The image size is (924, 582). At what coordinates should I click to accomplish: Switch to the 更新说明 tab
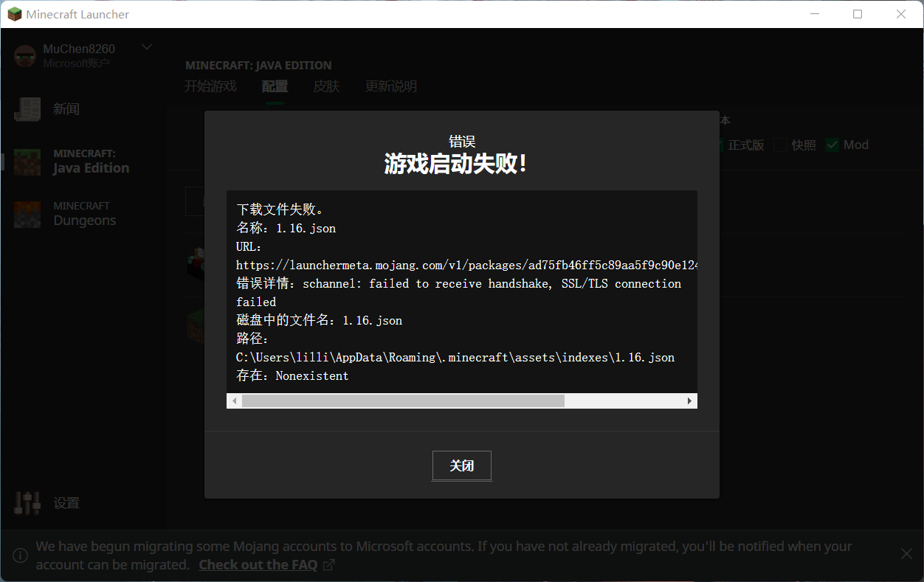click(x=391, y=86)
